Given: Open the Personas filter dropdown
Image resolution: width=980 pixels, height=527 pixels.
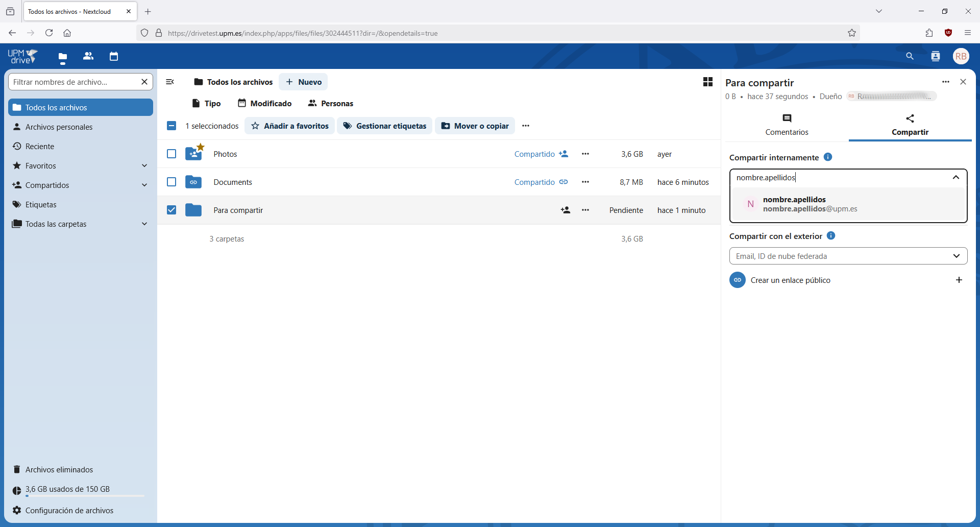Looking at the screenshot, I should pos(330,103).
